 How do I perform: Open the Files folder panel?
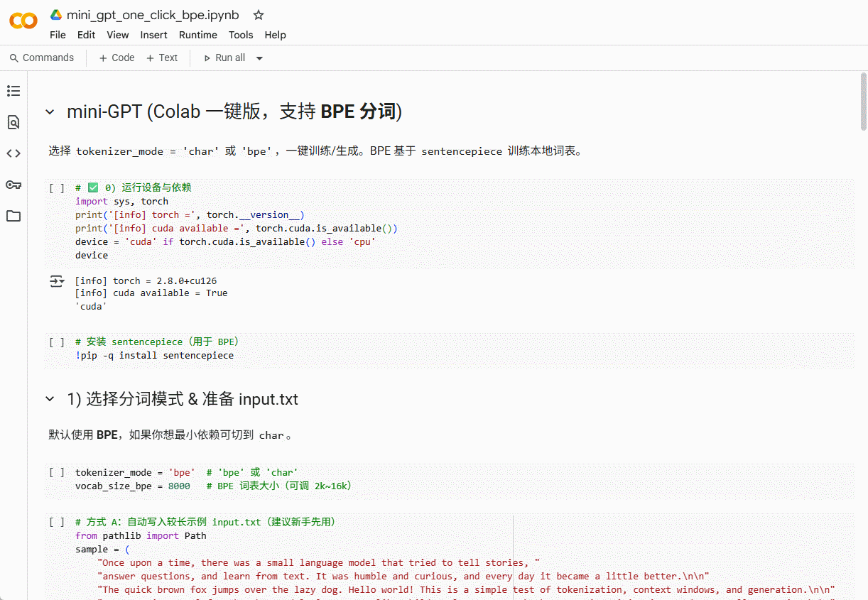tap(13, 216)
